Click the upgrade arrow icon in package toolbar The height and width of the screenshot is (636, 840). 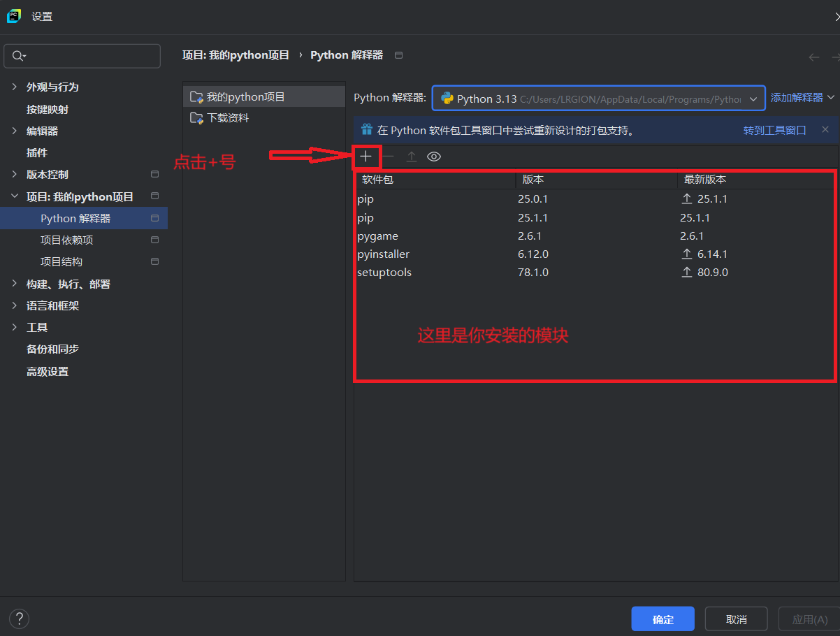(x=412, y=157)
